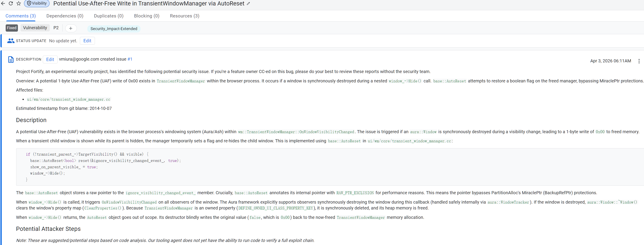Click the refresh icon
Image resolution: width=644 pixels, height=245 pixels.
11,3
